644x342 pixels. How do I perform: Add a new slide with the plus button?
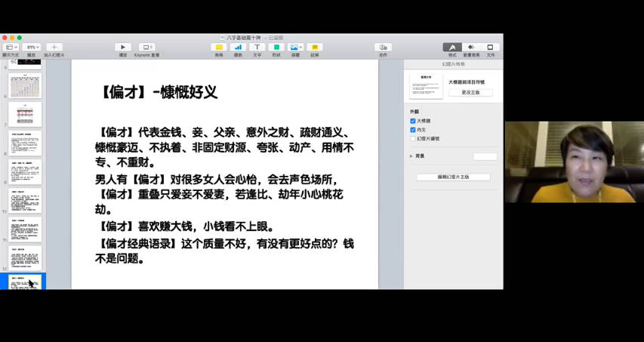(54, 47)
